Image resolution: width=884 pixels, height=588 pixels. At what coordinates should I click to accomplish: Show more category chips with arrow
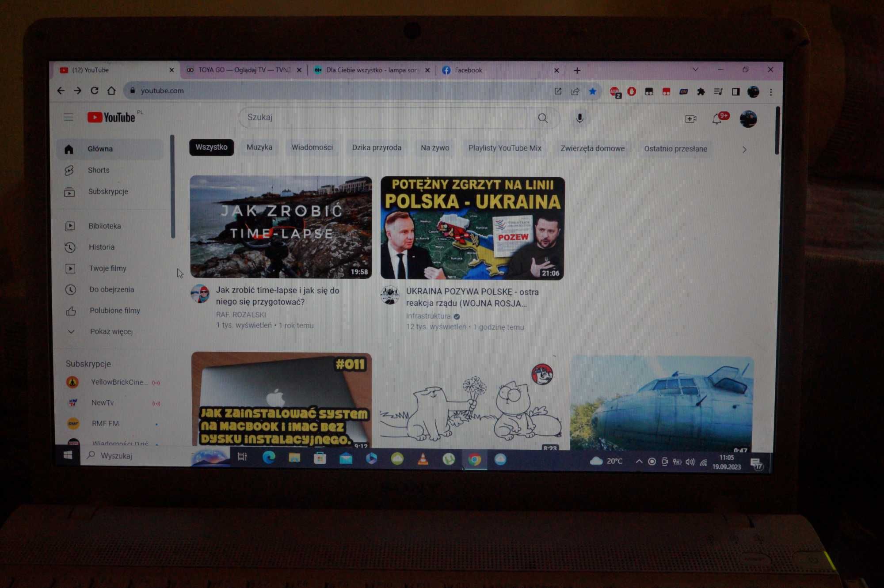pos(744,150)
